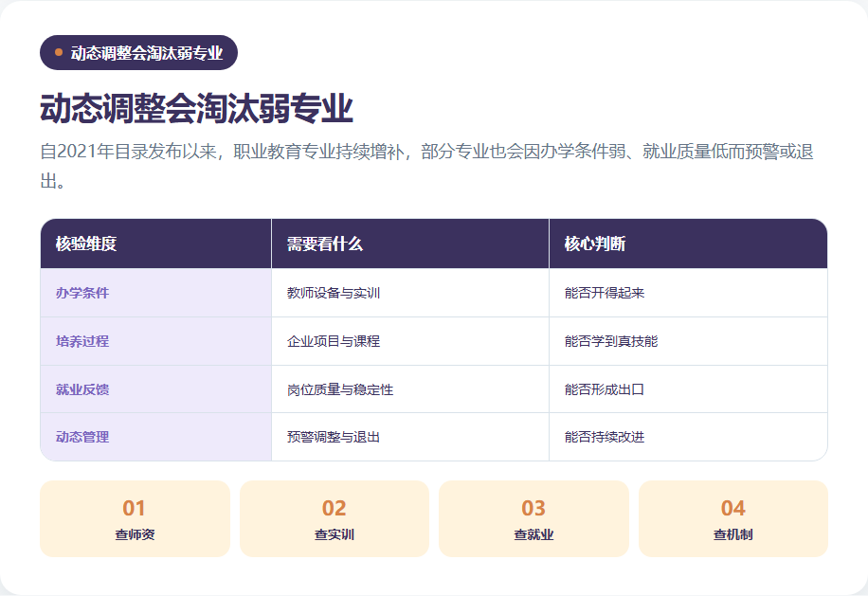Click the 动态调整会淘汰弱专业 pill badge
This screenshot has width=868, height=596.
(138, 52)
